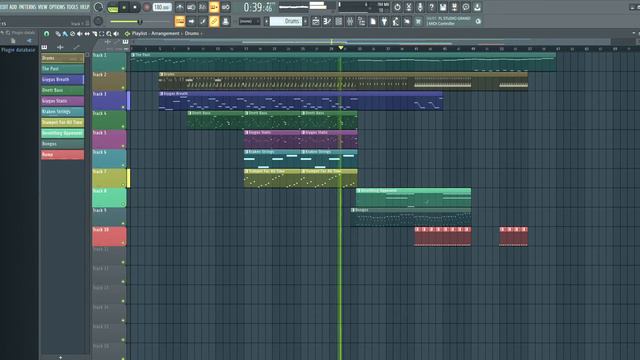Click the help question mark icon
640x360 pixels.
[x=431, y=7]
